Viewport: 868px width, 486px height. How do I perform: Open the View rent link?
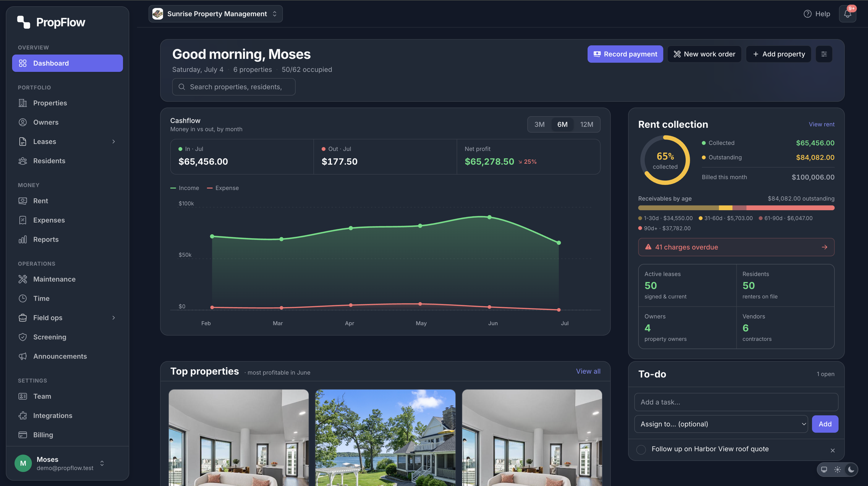(x=821, y=124)
